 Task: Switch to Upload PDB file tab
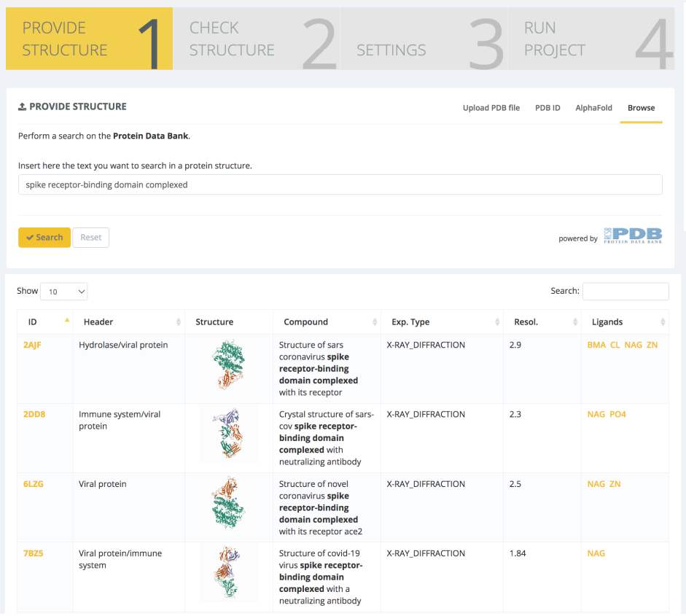pos(491,108)
